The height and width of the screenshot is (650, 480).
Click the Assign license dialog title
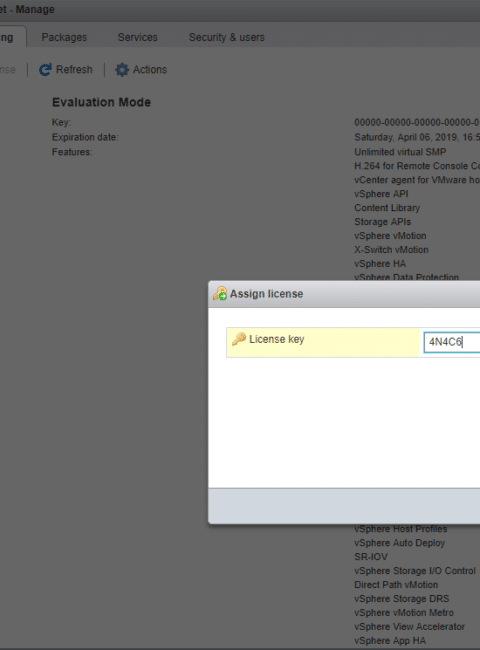pos(267,294)
